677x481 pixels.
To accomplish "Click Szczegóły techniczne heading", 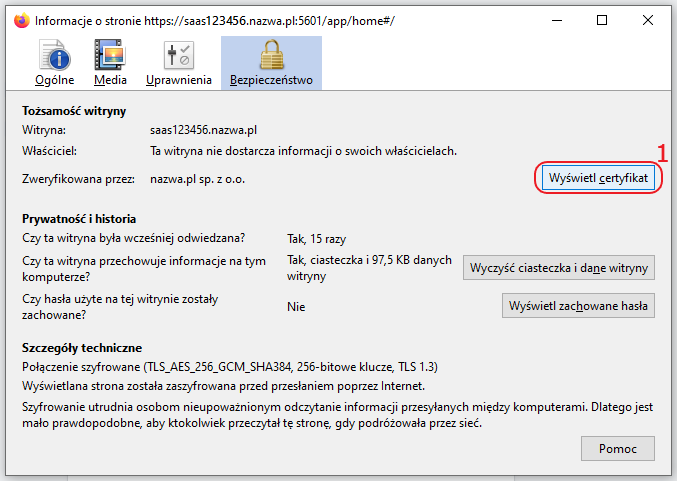I will (82, 348).
